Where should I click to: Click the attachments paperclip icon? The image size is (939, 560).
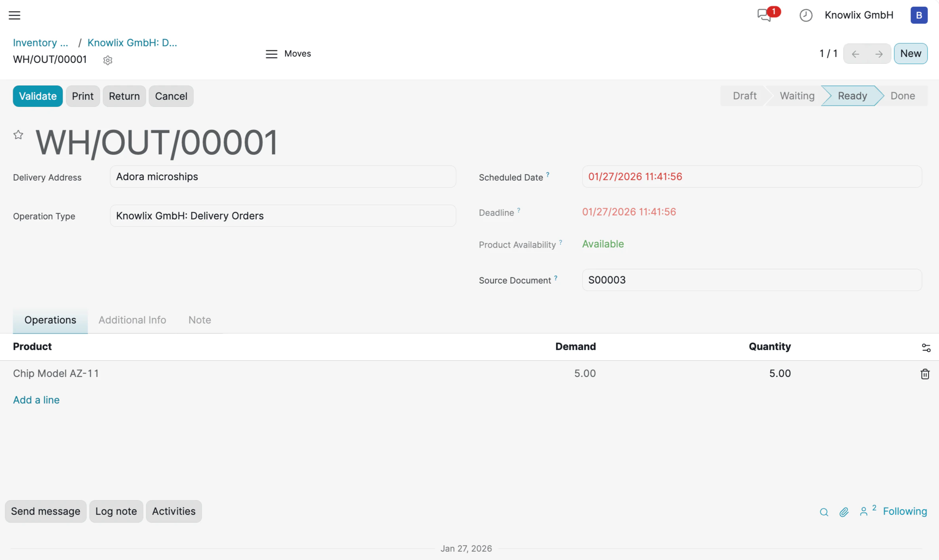[x=844, y=512]
